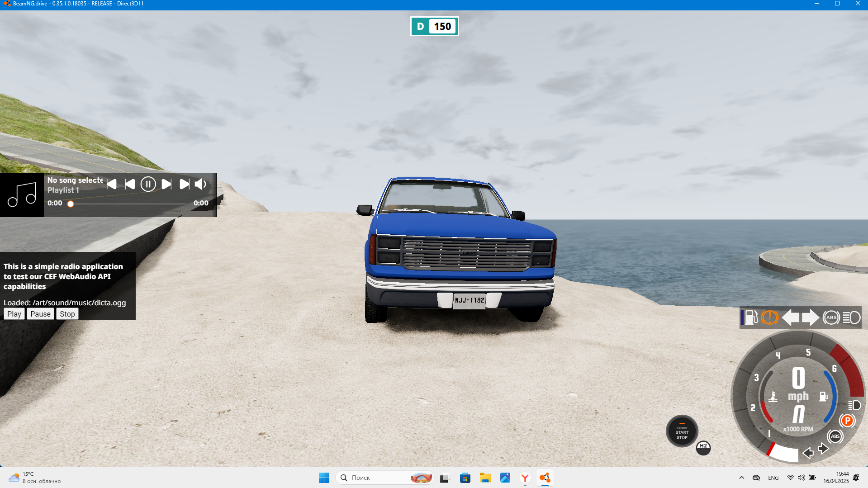868x488 pixels.
Task: Click the orange seek slider handle
Action: (x=71, y=204)
